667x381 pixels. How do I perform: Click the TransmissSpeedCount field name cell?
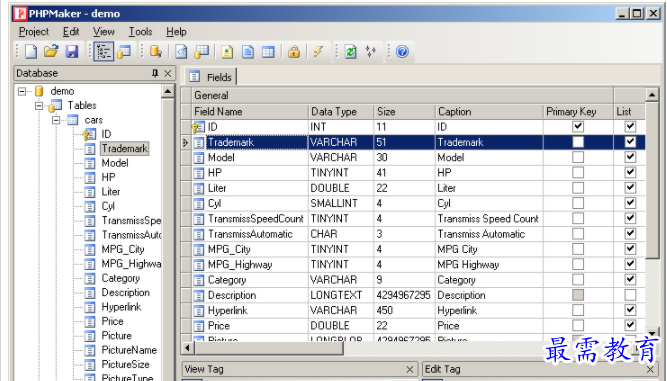tap(250, 219)
